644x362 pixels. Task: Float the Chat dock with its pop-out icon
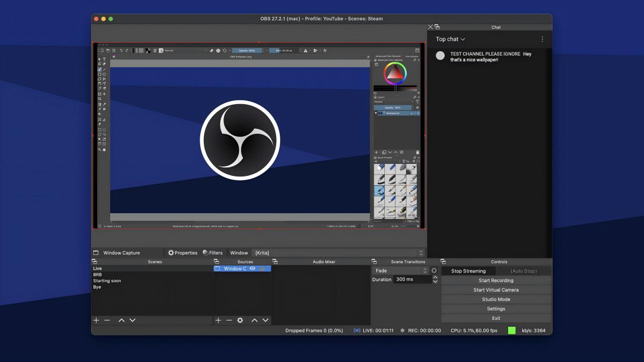click(437, 27)
